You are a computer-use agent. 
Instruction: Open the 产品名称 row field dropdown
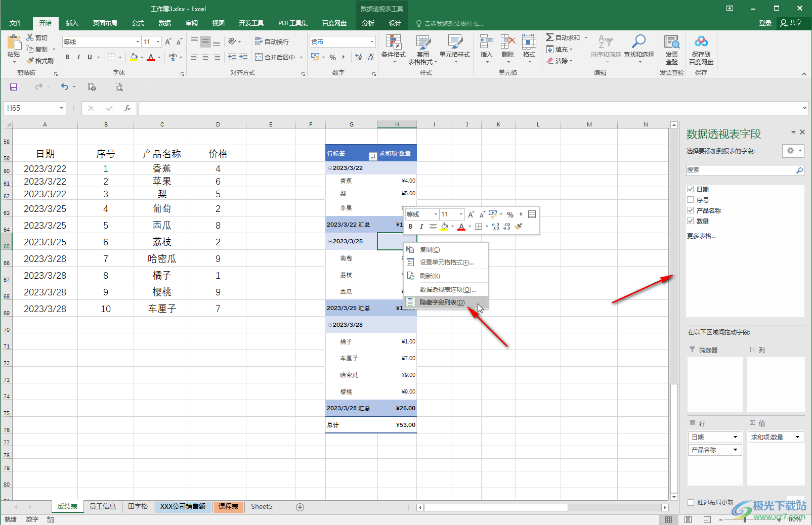click(736, 450)
